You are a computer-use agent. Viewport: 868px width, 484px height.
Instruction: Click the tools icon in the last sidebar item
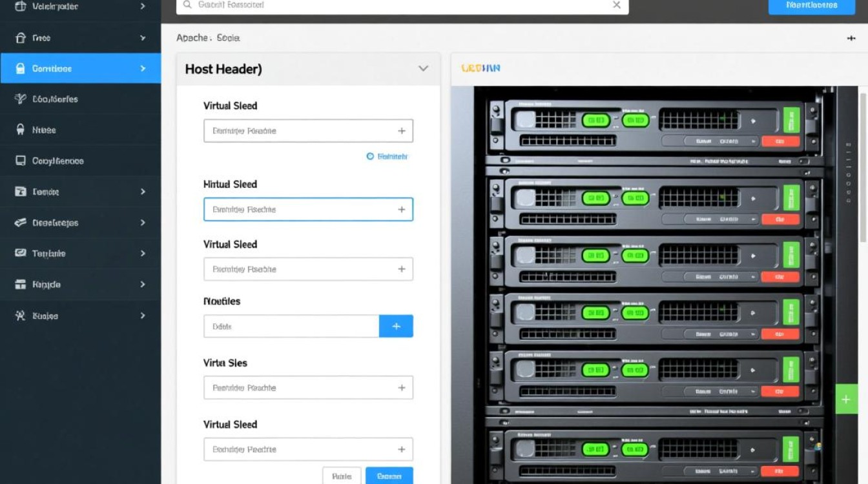coord(21,316)
